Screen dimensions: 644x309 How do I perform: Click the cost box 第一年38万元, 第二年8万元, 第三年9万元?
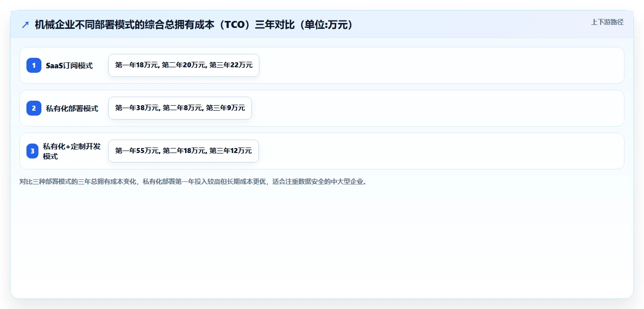tap(180, 108)
